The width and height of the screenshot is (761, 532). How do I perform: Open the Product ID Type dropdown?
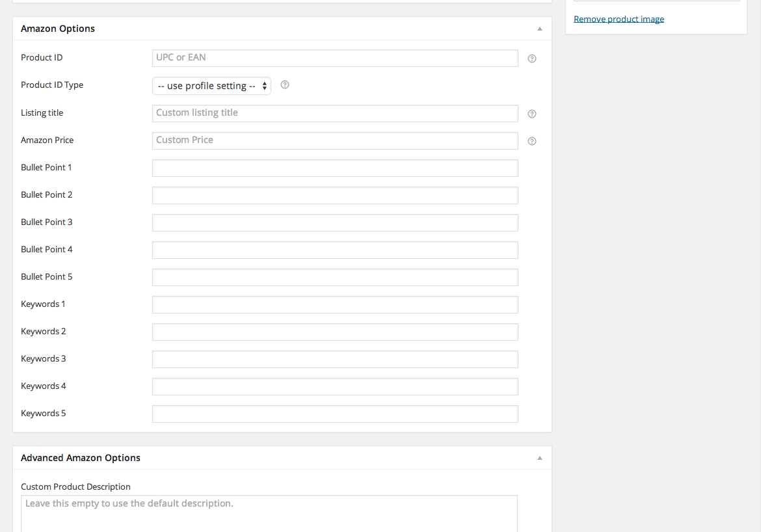211,86
